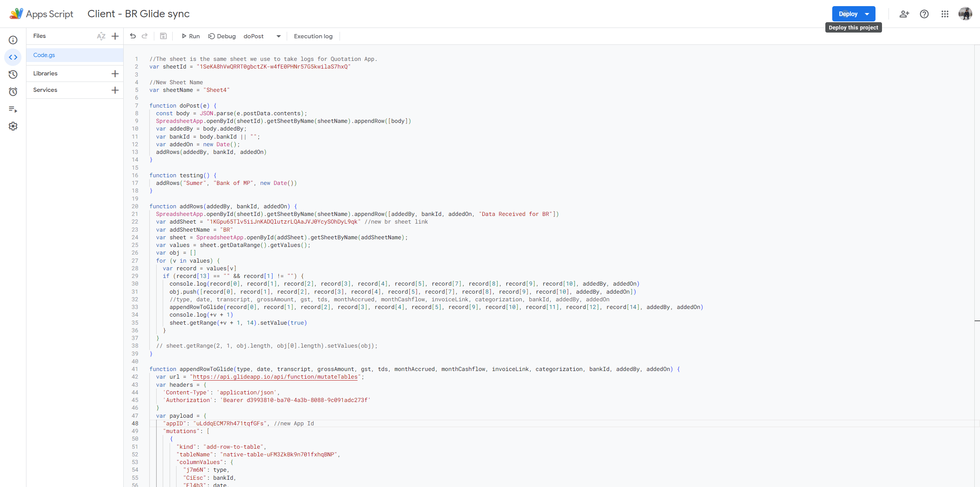Expand the Deploy button dropdown arrow
The width and height of the screenshot is (980, 487).
pos(867,14)
